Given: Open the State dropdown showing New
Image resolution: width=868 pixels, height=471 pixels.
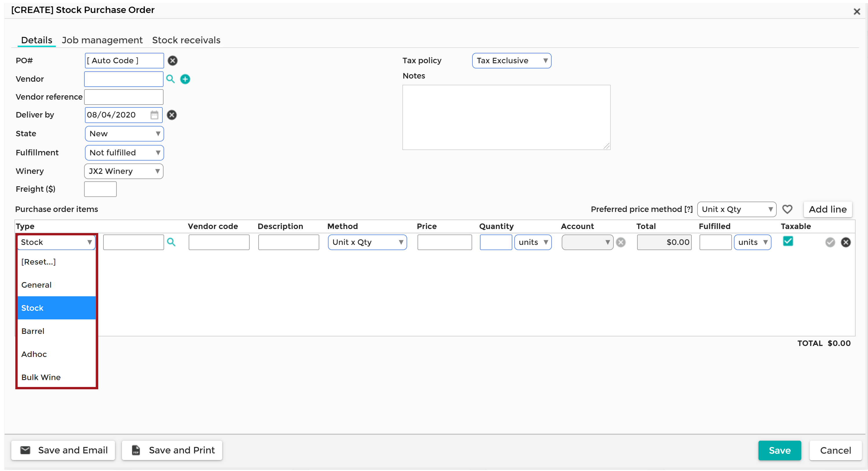Looking at the screenshot, I should 124,134.
